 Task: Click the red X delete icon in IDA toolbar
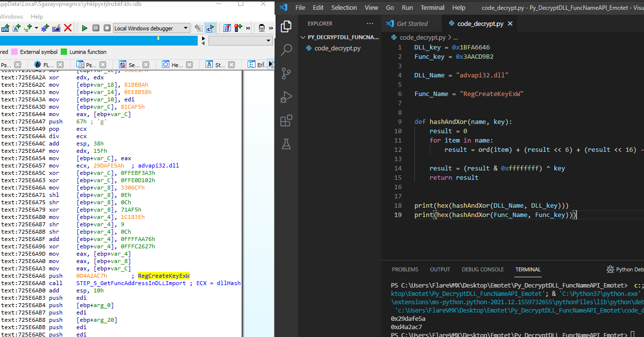pyautogui.click(x=68, y=28)
